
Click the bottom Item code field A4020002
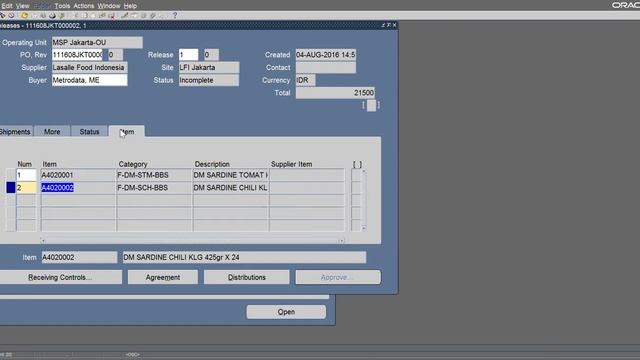pyautogui.click(x=79, y=258)
